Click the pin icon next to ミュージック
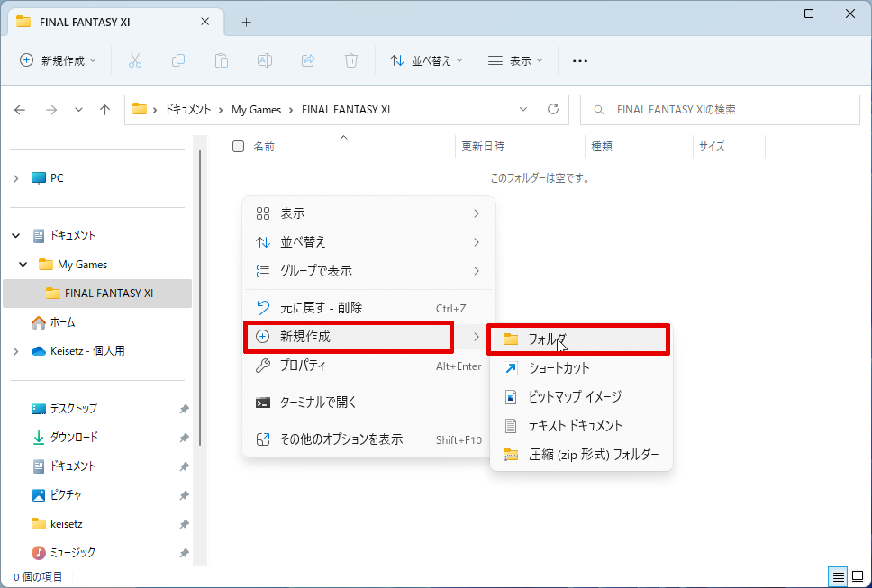Viewport: 872px width, 588px height. 184,553
